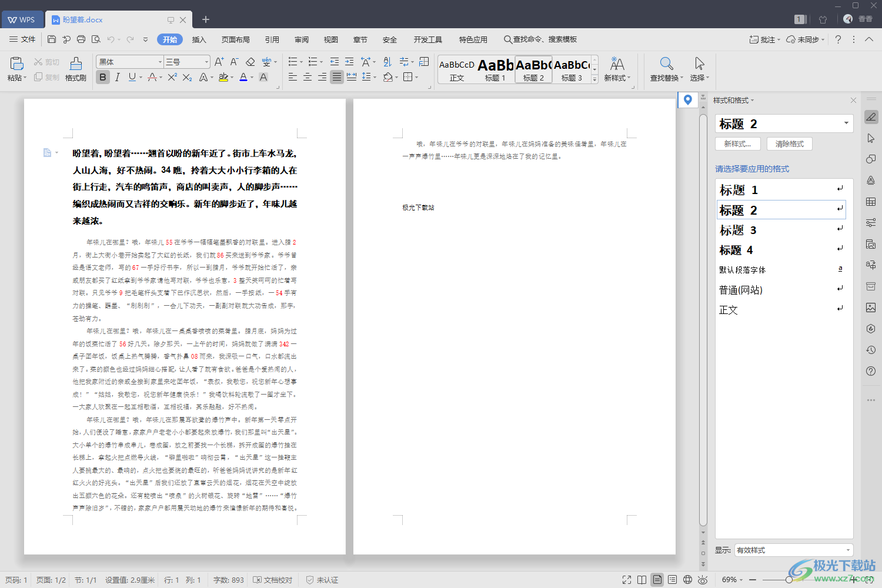Click the 清除格式 button
882x588 pixels.
tap(790, 143)
